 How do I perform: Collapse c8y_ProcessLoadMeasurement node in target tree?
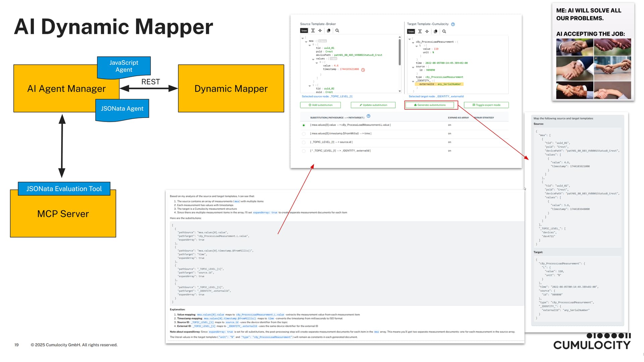click(x=413, y=43)
